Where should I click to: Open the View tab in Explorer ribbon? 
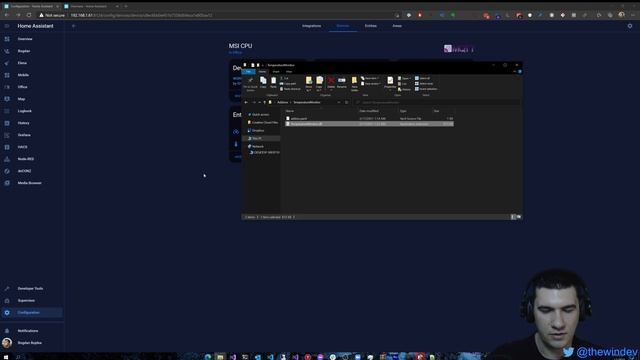[289, 71]
